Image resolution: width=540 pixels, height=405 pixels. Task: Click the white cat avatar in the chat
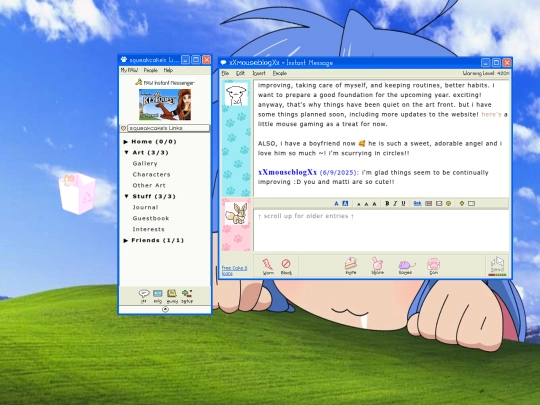pyautogui.click(x=236, y=95)
